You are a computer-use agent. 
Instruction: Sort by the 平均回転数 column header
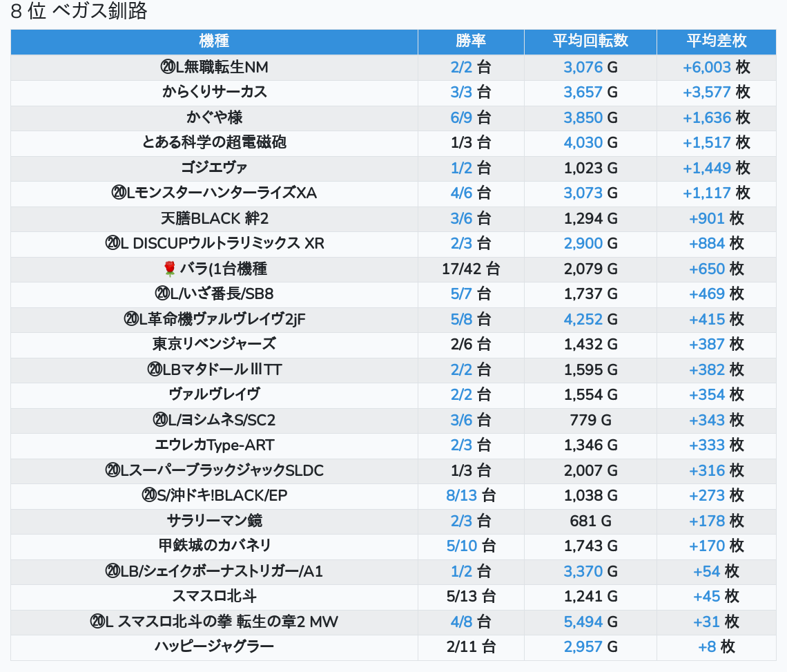click(x=590, y=41)
